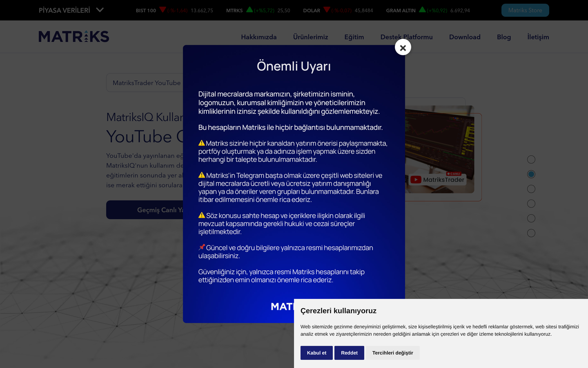Open the Hakkımızda menu
This screenshot has width=588, height=368.
(x=259, y=37)
